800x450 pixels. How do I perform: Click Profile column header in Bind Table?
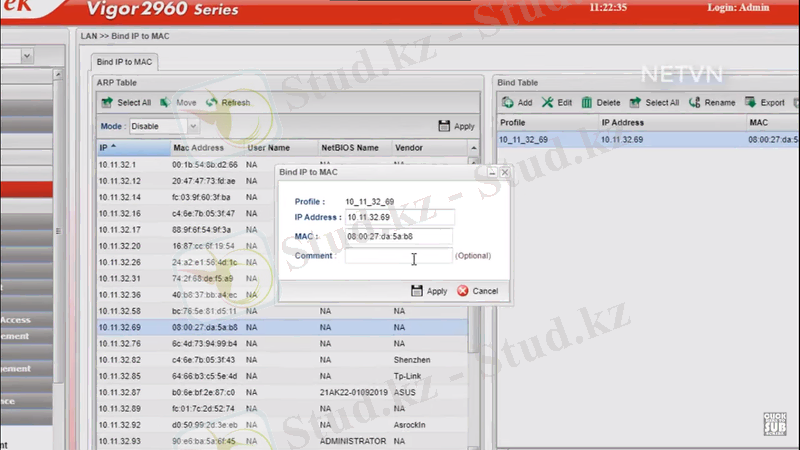click(547, 122)
